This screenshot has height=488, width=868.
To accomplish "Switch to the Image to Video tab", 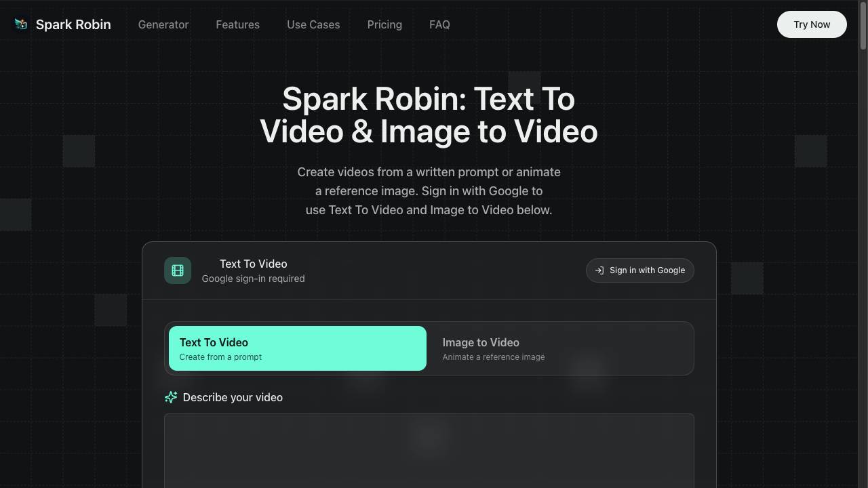I will (561, 348).
